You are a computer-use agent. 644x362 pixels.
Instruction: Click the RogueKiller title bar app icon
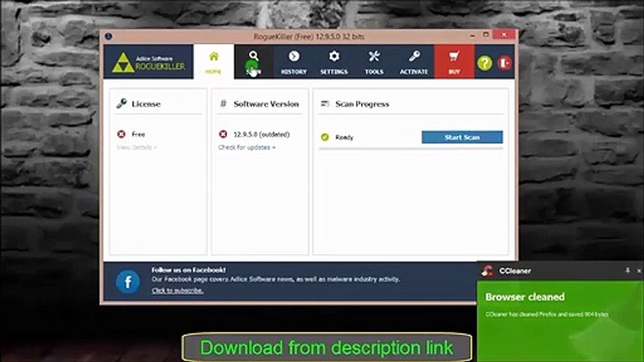click(x=108, y=36)
